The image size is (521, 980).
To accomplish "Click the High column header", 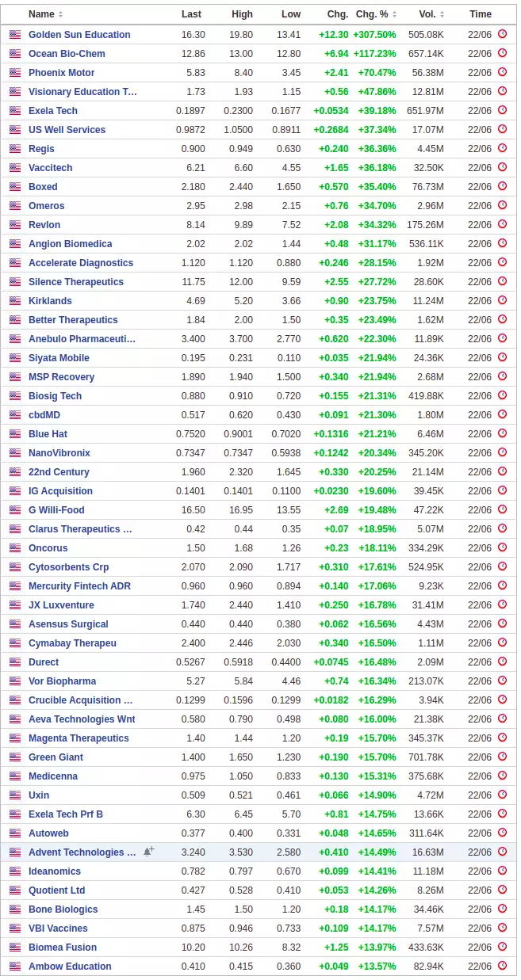I will tap(243, 14).
